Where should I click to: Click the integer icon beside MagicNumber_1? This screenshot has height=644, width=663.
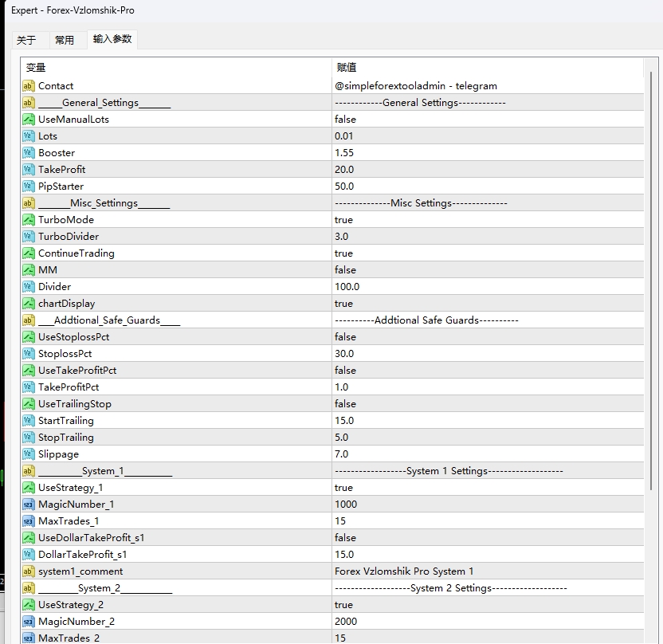click(29, 505)
